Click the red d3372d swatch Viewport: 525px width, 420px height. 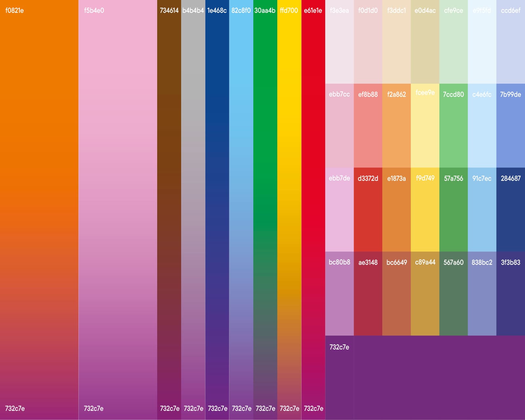pos(368,210)
